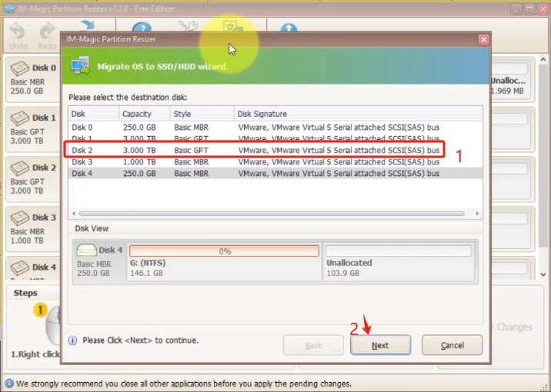Screen dimensions: 551x392
Task: Click '1.000 TB' capacity of Disk 3 row
Action: pyautogui.click(x=139, y=161)
